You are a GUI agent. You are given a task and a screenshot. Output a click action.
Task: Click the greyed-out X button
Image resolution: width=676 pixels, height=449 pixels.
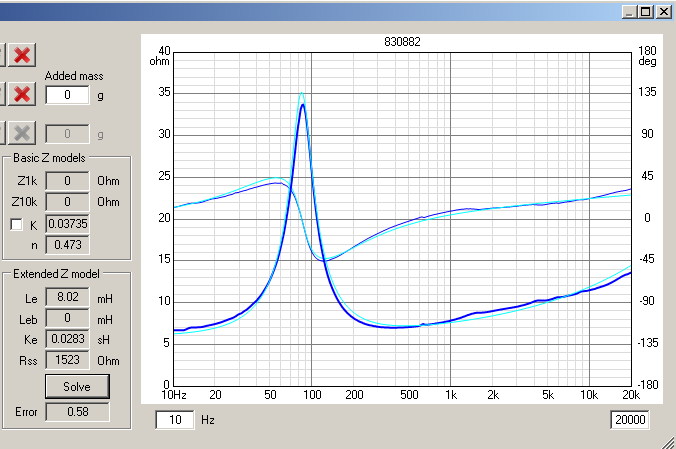click(22, 133)
